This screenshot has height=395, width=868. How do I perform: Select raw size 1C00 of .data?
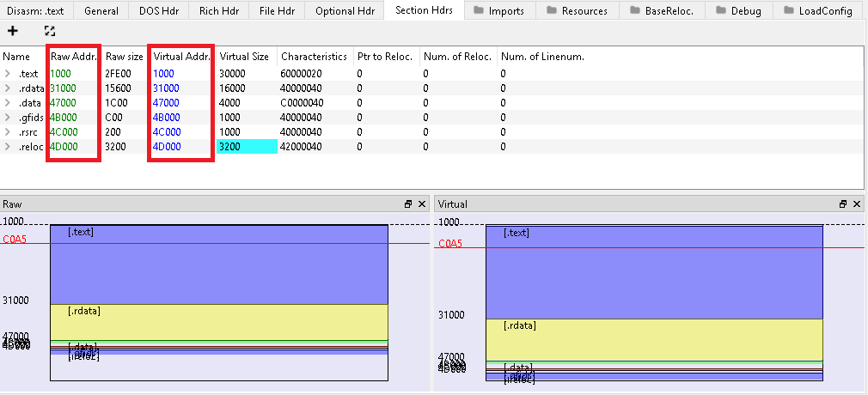(116, 102)
